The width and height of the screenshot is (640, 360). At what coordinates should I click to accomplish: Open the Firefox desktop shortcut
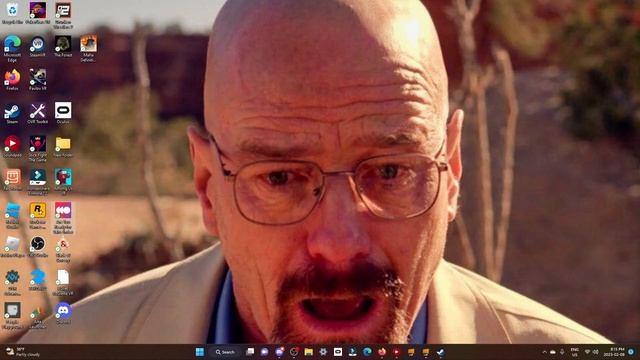coord(12,80)
